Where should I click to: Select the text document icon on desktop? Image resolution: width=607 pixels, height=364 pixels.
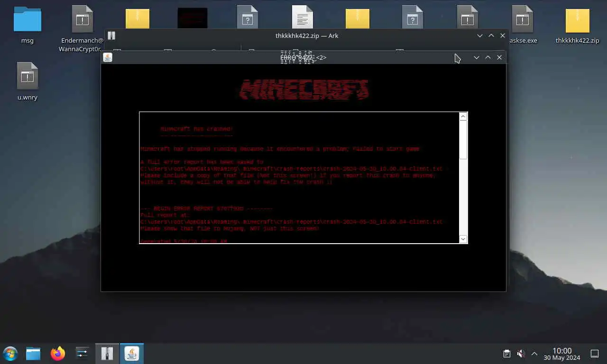coord(303,18)
